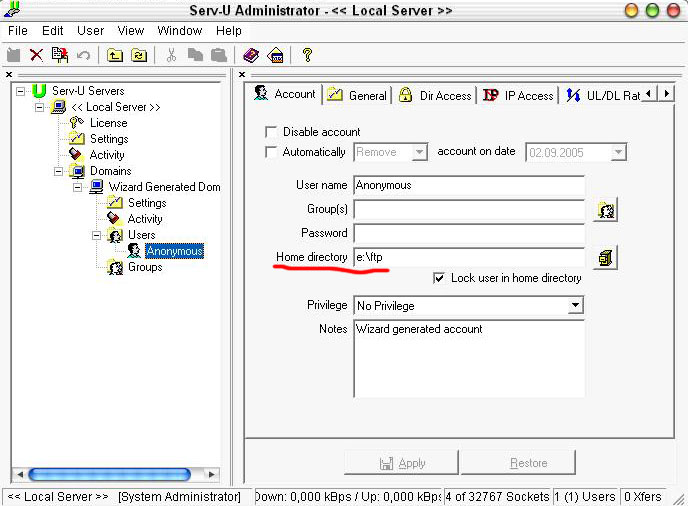
Task: Click the Users folder icon in tree
Action: click(115, 235)
